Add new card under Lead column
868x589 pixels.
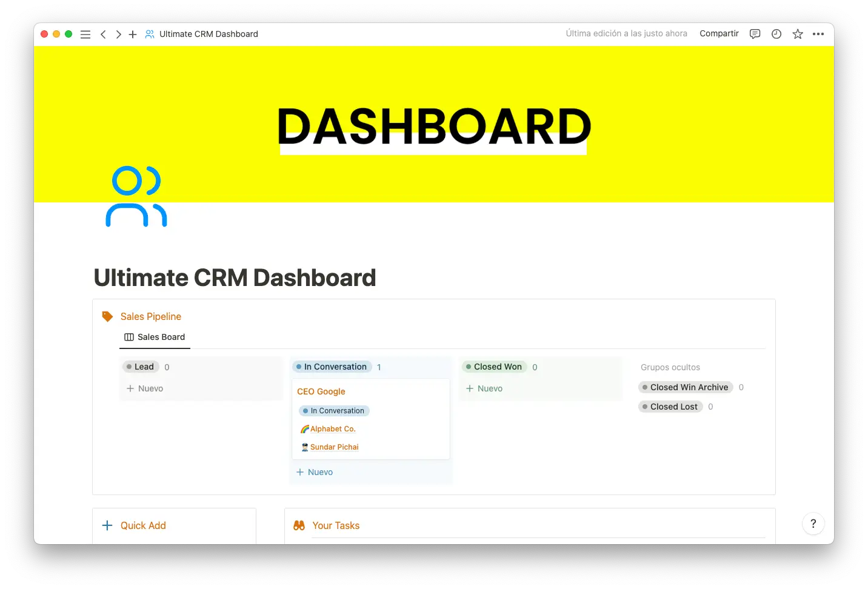coord(145,389)
